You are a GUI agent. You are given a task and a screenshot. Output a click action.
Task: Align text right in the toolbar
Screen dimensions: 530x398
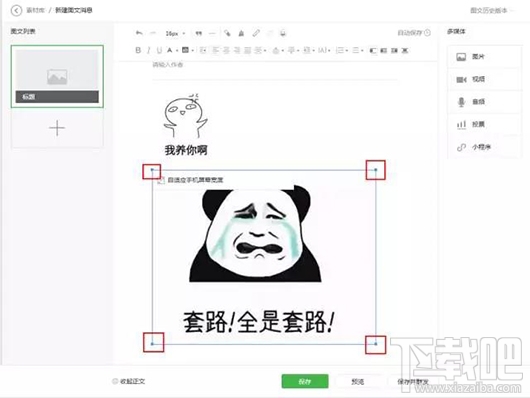237,50
